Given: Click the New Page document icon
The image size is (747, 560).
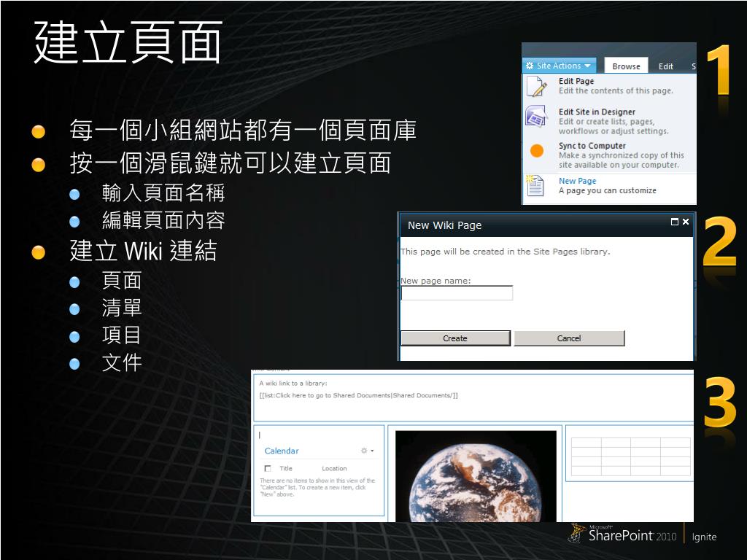Looking at the screenshot, I should tap(535, 186).
